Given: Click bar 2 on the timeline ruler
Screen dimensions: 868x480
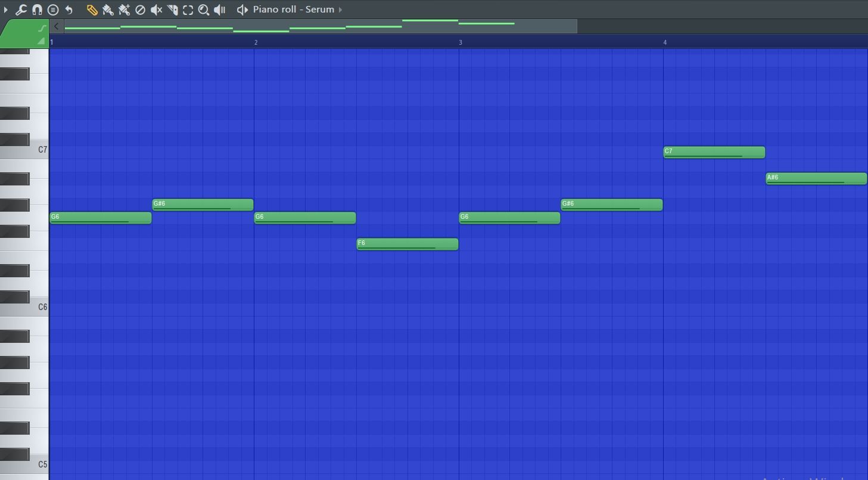Looking at the screenshot, I should pyautogui.click(x=256, y=42).
